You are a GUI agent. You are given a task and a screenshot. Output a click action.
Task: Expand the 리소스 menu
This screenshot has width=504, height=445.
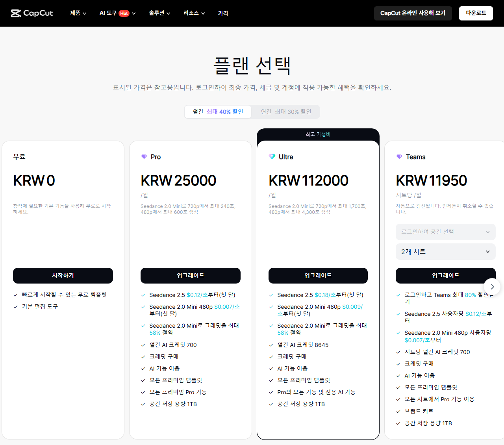tap(194, 13)
